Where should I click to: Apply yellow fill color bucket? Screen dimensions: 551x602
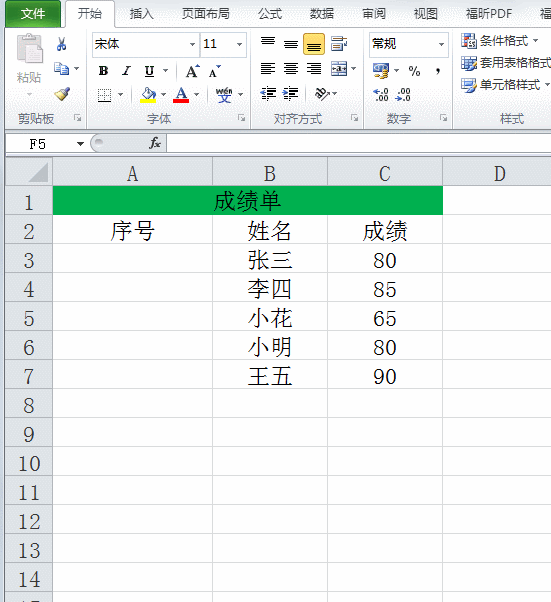(148, 95)
